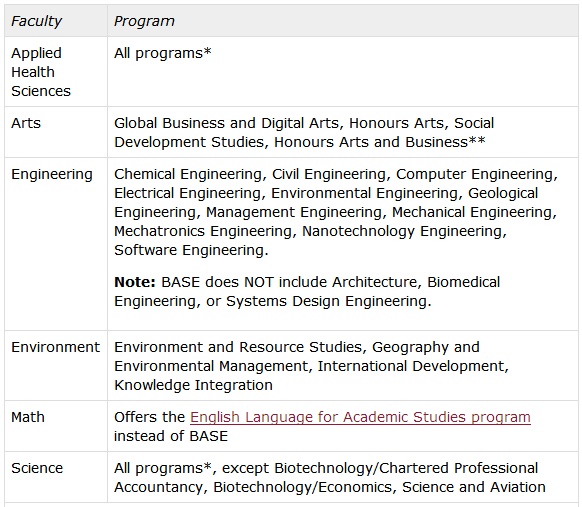This screenshot has width=582, height=507.
Task: Click Environment and Resource Studies text
Action: [238, 347]
